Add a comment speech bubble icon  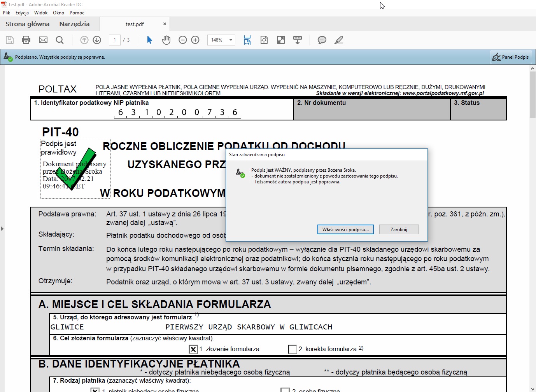pos(322,40)
